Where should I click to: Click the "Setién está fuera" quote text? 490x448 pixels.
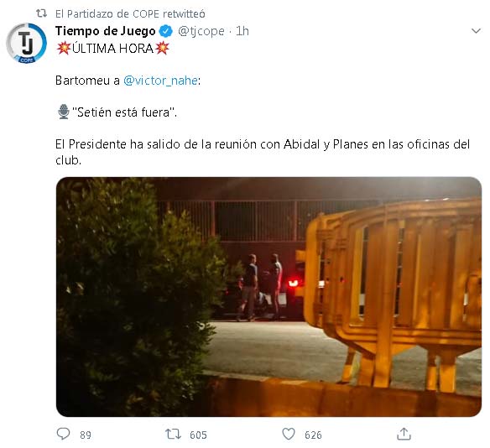[x=125, y=112]
